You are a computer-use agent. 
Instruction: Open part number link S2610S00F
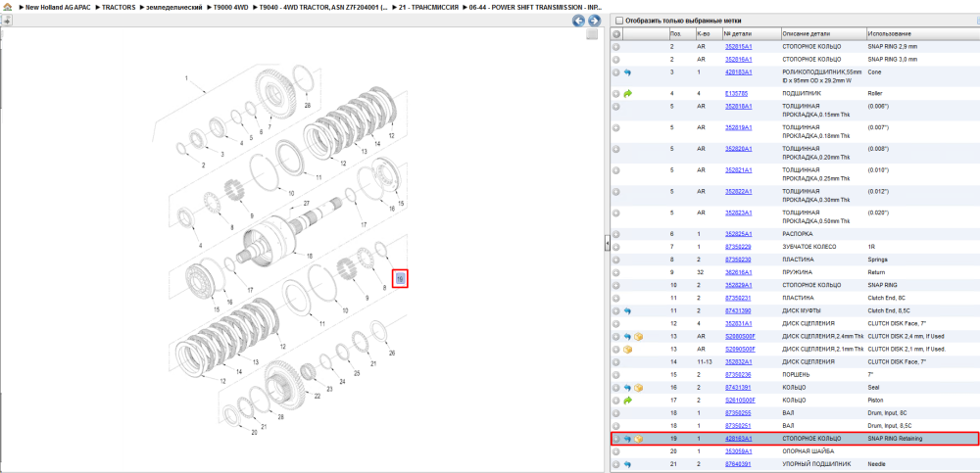pos(740,400)
